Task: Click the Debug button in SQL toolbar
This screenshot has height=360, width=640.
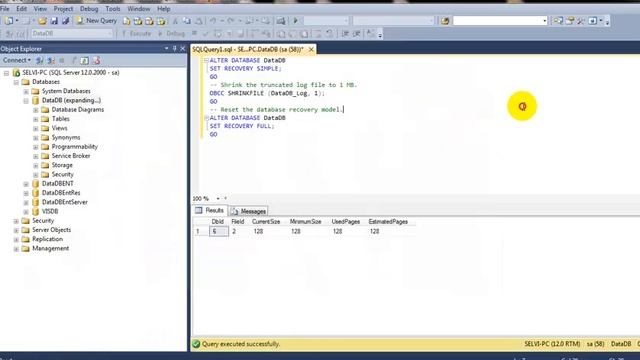Action: click(x=172, y=33)
